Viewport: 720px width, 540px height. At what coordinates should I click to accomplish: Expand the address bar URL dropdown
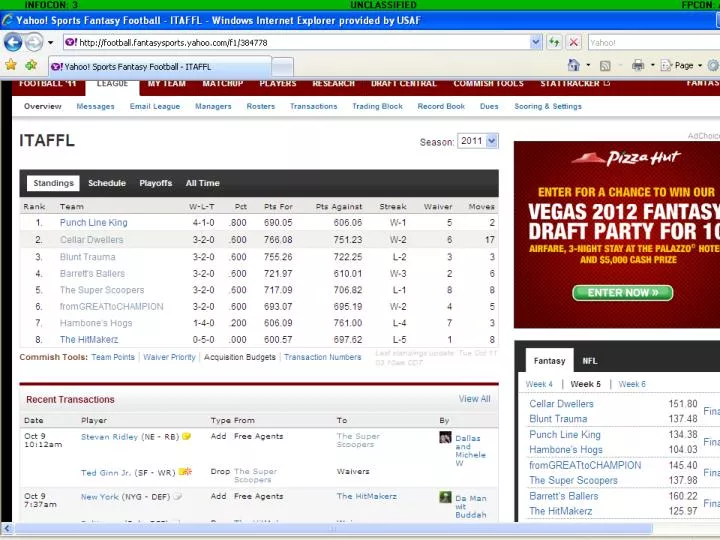pyautogui.click(x=535, y=43)
